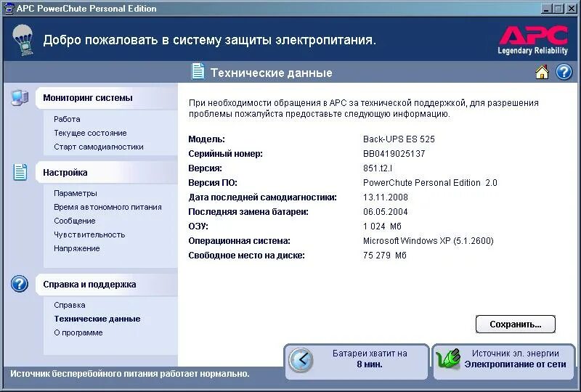The width and height of the screenshot is (581, 392).
Task: Click Microsoft Windows XP (5.1.2600) value
Action: (428, 241)
